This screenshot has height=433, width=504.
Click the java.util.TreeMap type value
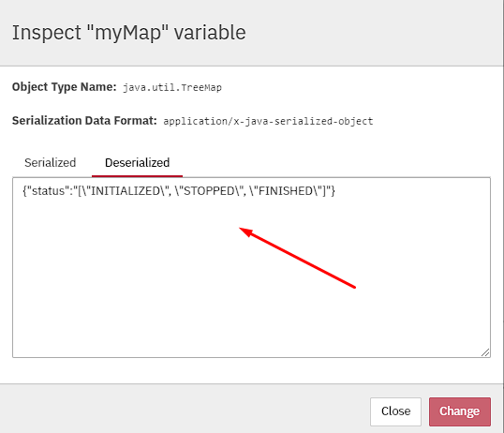click(172, 88)
